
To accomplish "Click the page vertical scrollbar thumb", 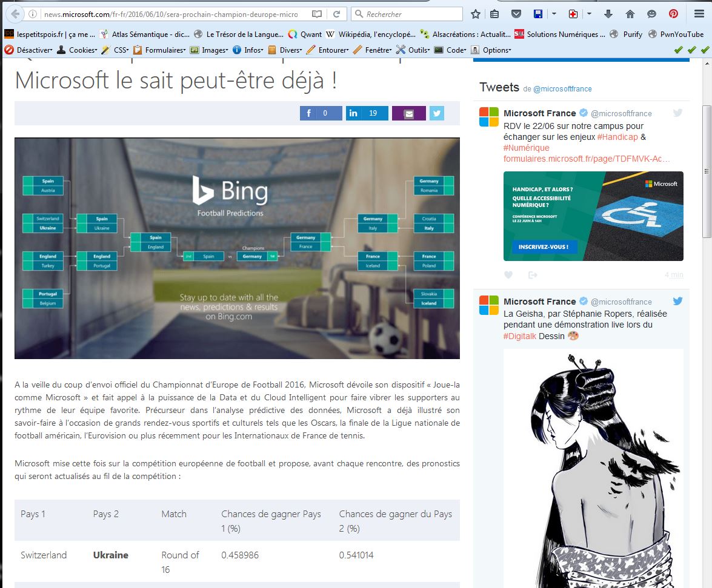I will point(707,170).
